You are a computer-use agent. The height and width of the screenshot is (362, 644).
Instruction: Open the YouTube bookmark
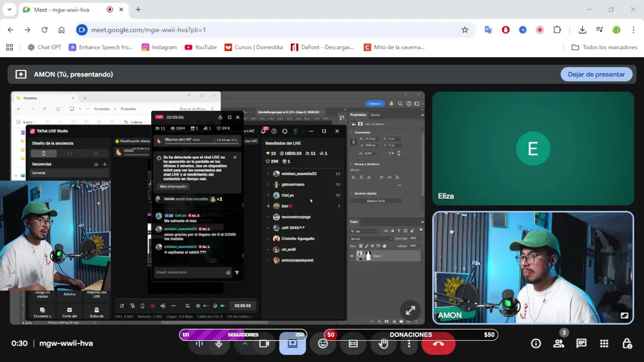coord(200,47)
